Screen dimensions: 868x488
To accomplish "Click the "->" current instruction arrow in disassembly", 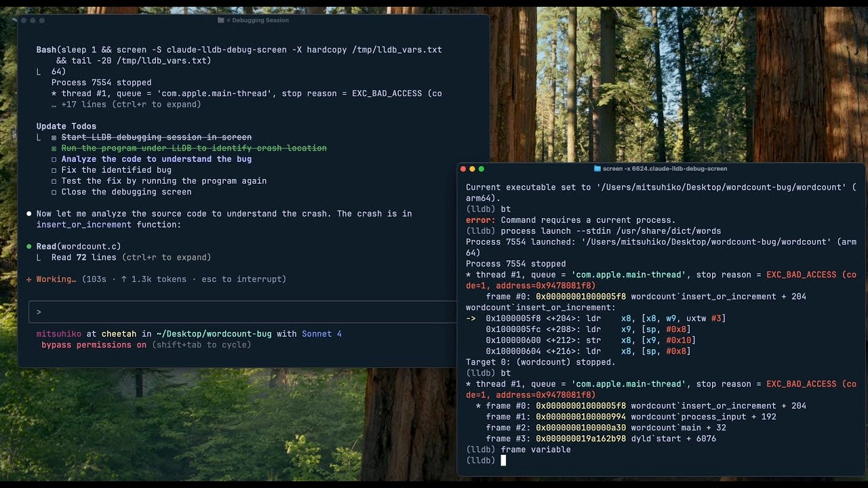I will point(471,319).
